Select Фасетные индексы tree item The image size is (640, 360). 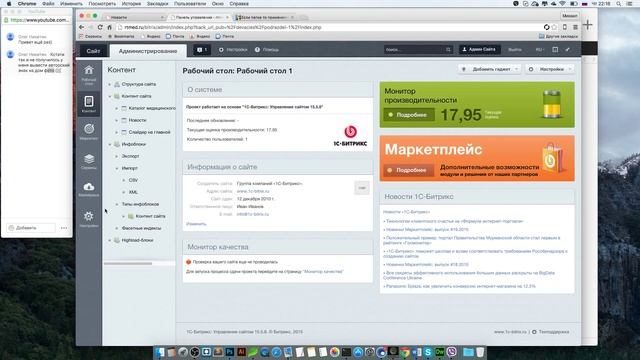(x=141, y=228)
